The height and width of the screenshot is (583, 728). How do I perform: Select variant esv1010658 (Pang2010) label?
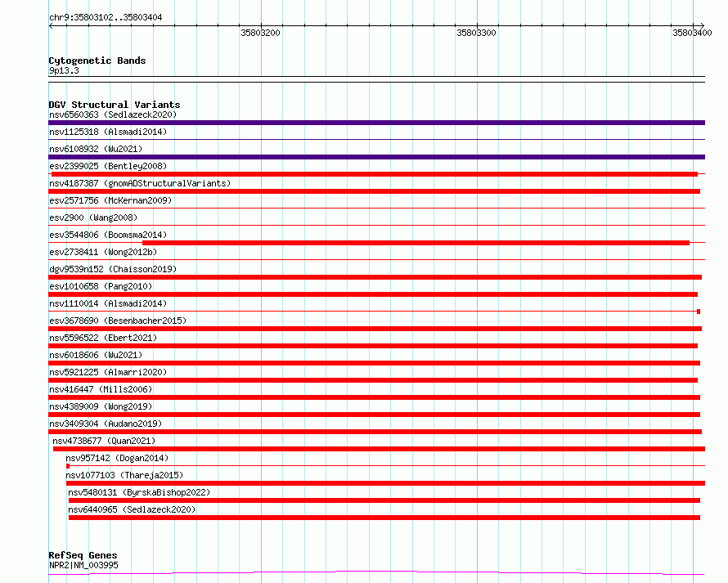pyautogui.click(x=101, y=286)
